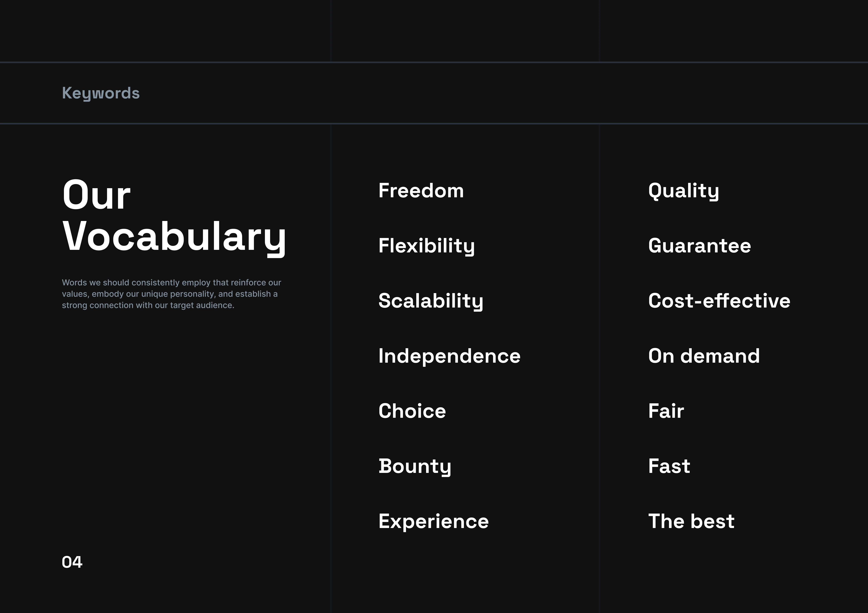
Task: Click the divider line below the Keywords header
Action: [x=434, y=124]
